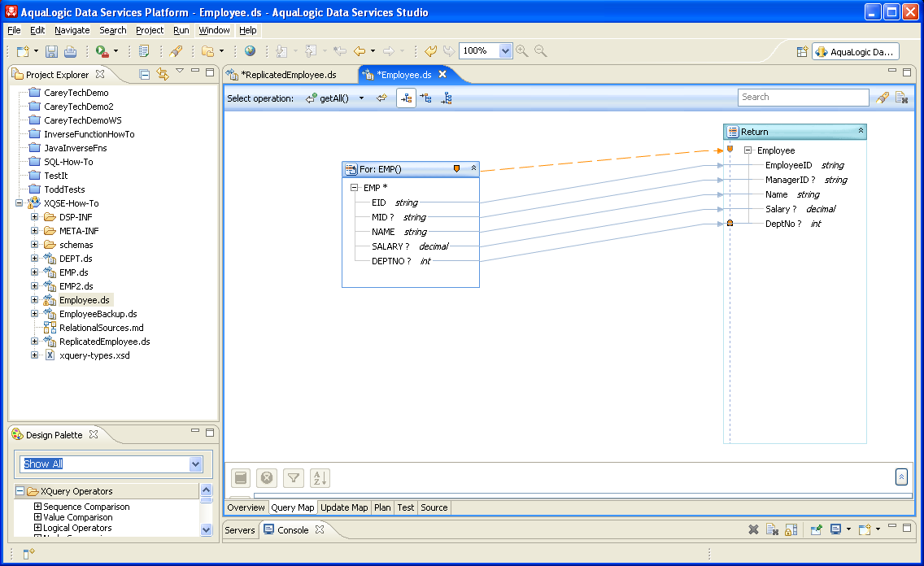
Task: Open the File menu
Action: click(x=14, y=30)
